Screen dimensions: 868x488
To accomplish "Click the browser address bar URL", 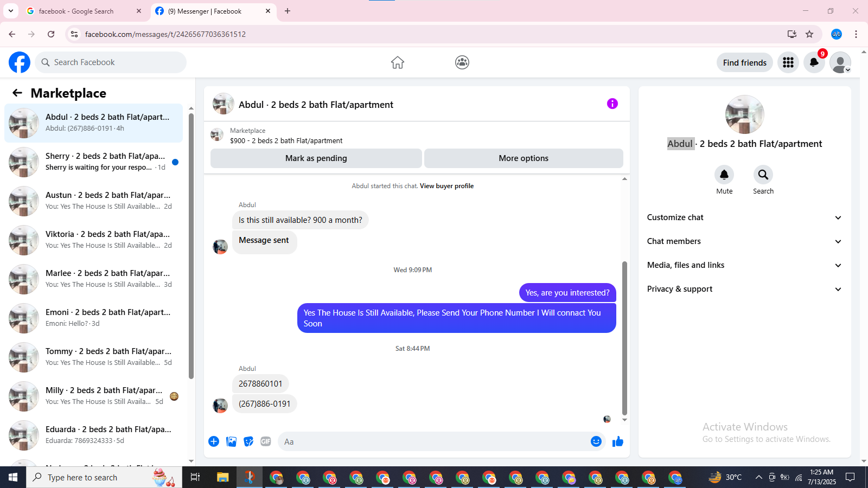I will tap(165, 34).
